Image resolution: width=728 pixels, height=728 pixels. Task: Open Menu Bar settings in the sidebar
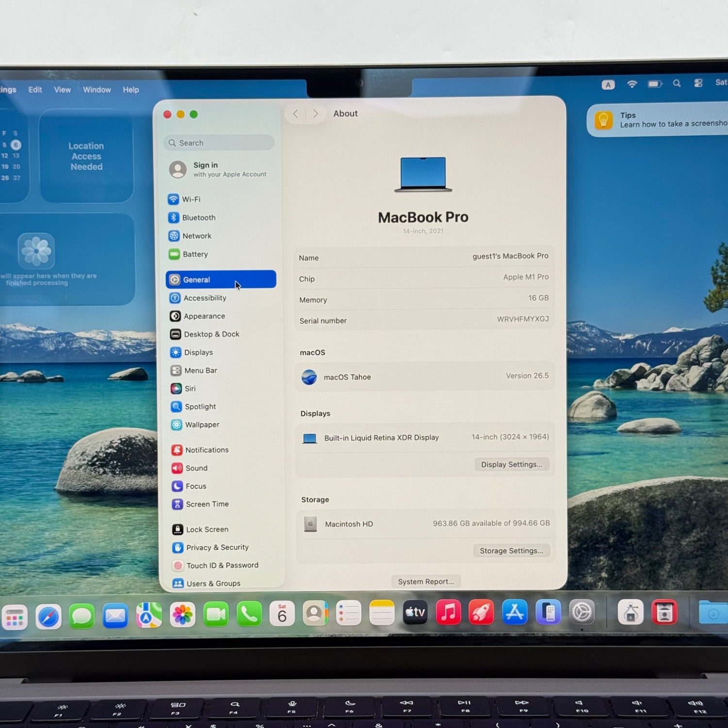click(222, 370)
